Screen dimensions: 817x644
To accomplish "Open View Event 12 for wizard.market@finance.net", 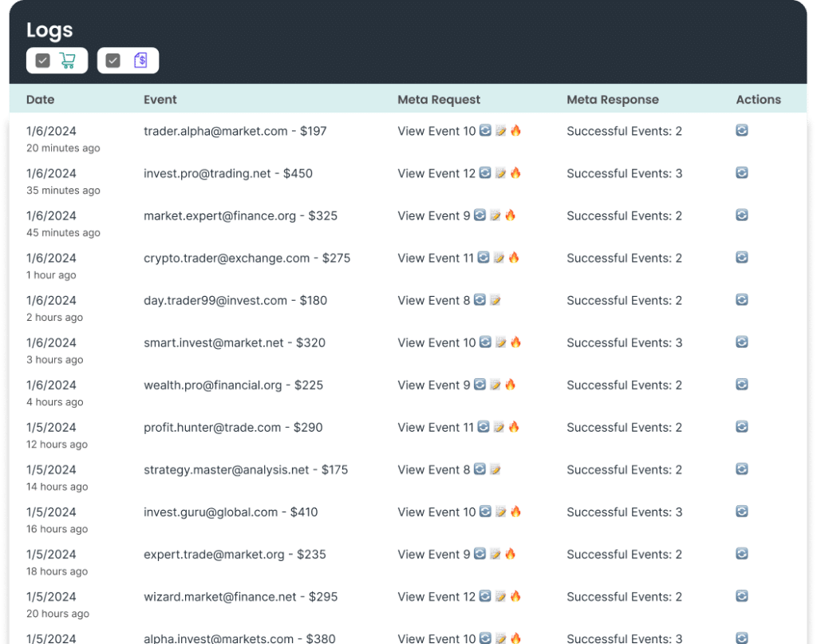I will coord(436,596).
